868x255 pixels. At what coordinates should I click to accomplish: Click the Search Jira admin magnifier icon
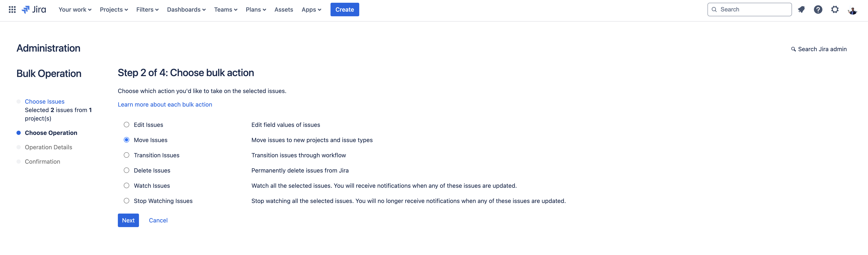pos(793,49)
